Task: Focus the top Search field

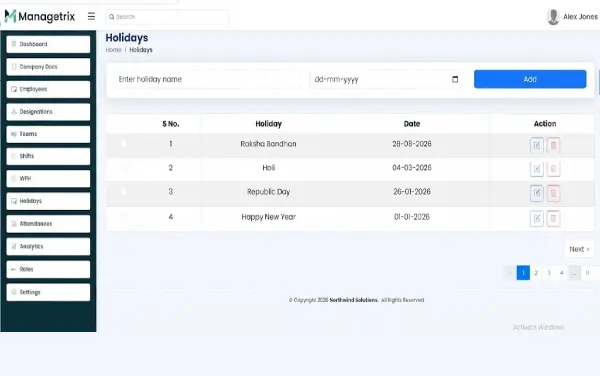Action: 167,17
